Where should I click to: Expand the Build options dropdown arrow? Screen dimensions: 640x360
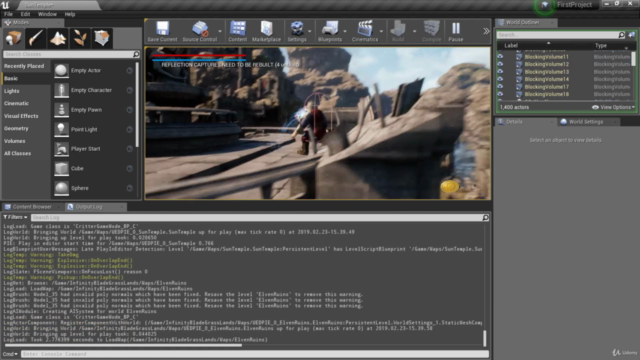pyautogui.click(x=414, y=31)
